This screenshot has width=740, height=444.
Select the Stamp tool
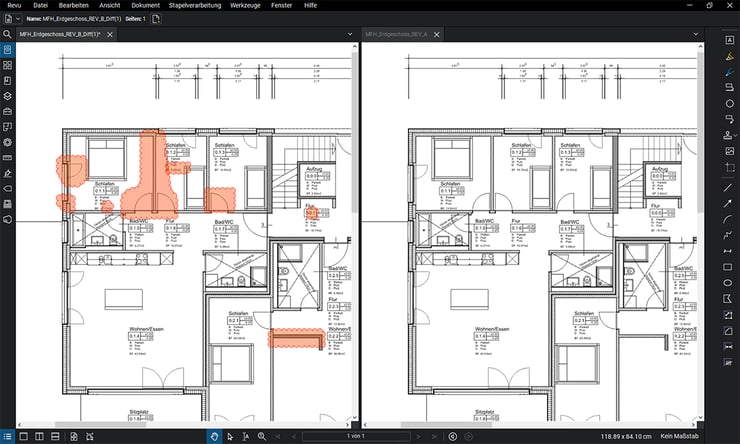click(728, 135)
